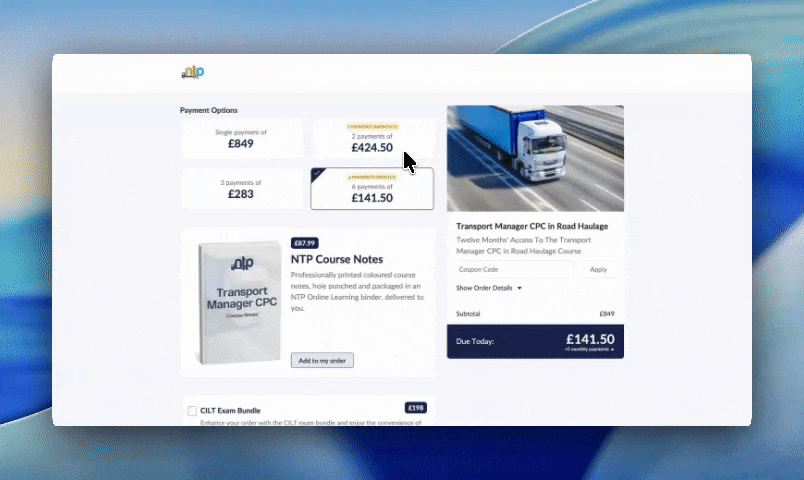This screenshot has width=804, height=480.
Task: Click the Transport Manager CPC in Road Haulage title
Action: 531,226
